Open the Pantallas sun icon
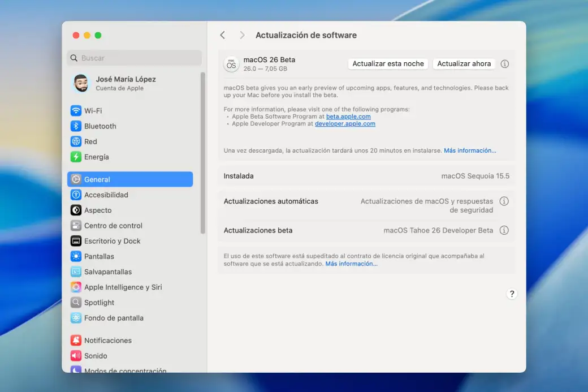The height and width of the screenshot is (392, 588). point(76,256)
